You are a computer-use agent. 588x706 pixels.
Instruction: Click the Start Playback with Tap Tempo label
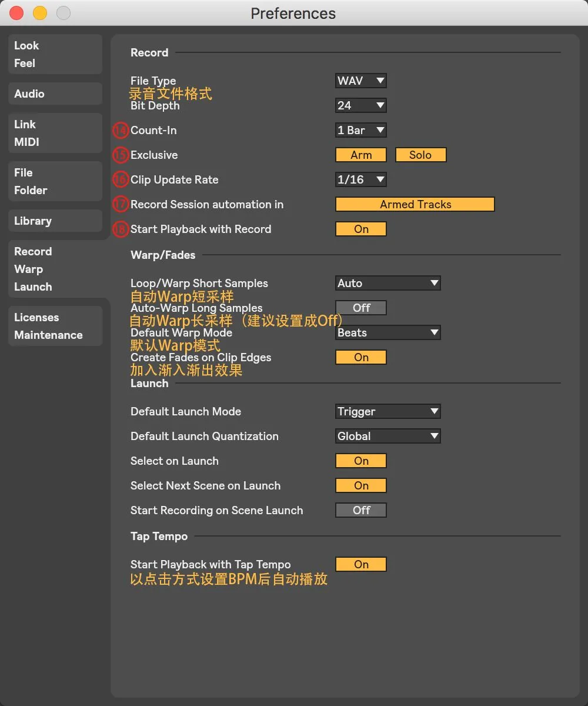coord(211,564)
